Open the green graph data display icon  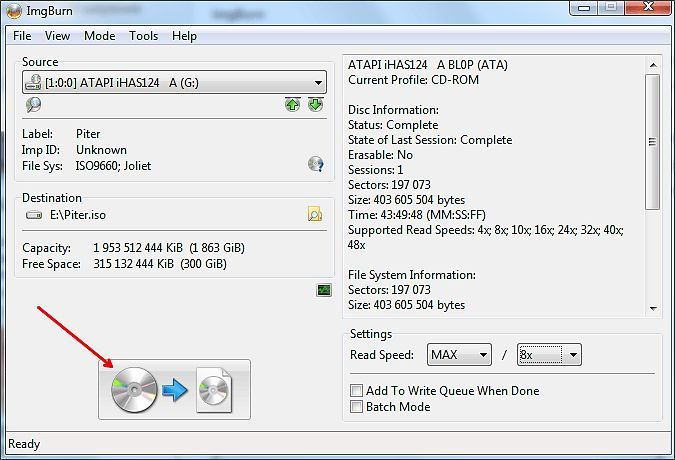[x=324, y=290]
